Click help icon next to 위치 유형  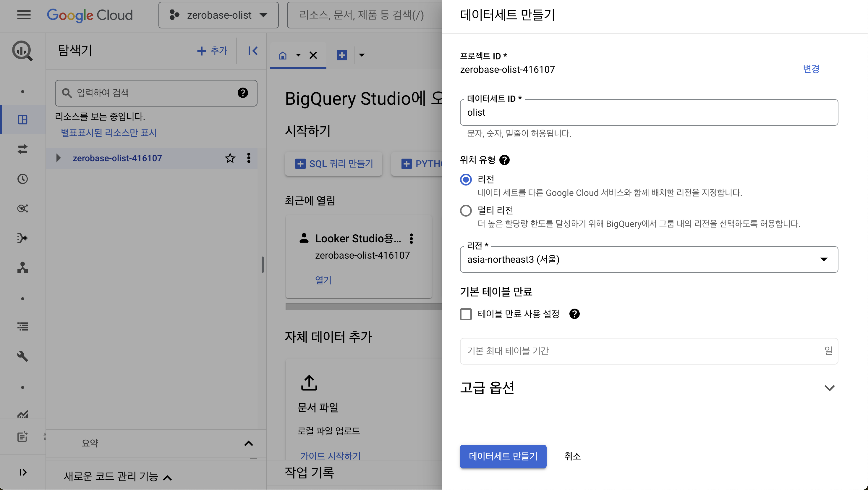click(504, 160)
